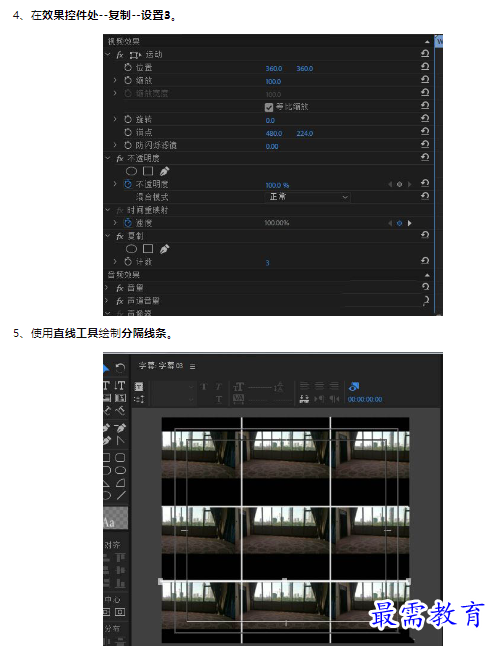Expand the 旋转 rotation property
The width and height of the screenshot is (493, 646).
click(115, 119)
